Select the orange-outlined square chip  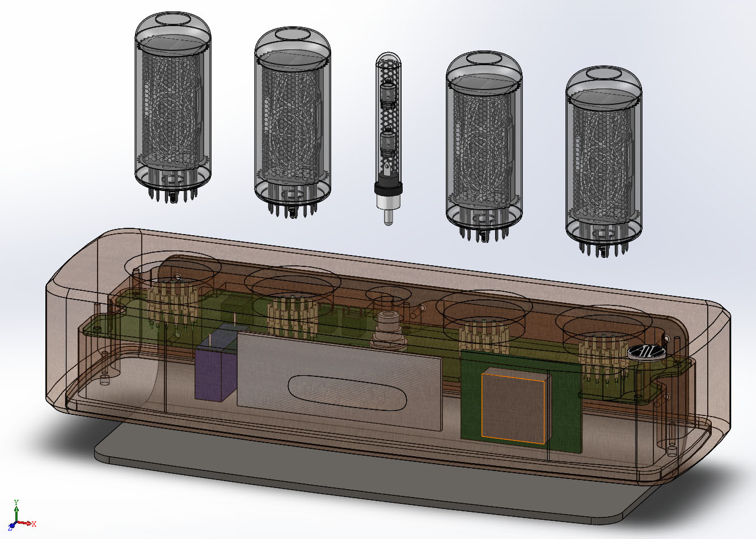coord(515,406)
